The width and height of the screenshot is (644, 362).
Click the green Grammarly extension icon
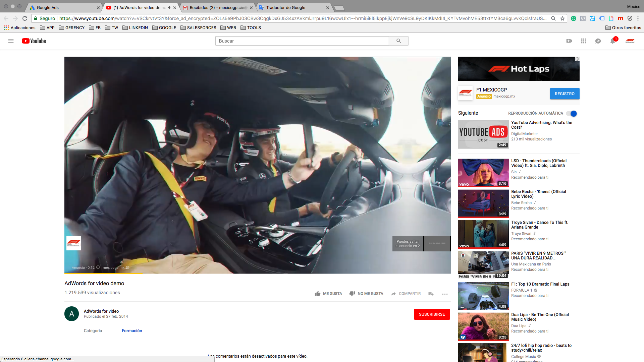pyautogui.click(x=574, y=18)
